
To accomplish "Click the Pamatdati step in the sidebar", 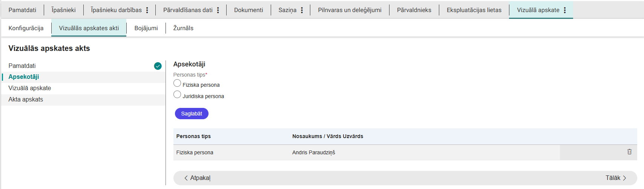I will 22,66.
